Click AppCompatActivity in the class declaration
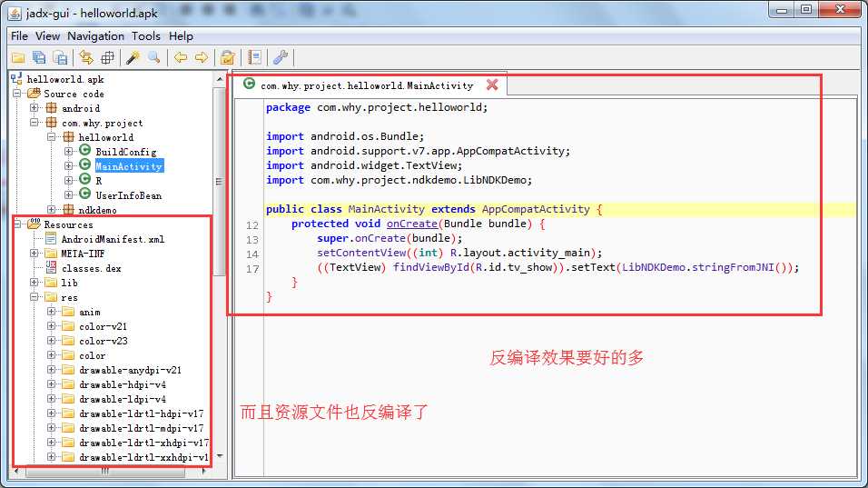 point(536,209)
